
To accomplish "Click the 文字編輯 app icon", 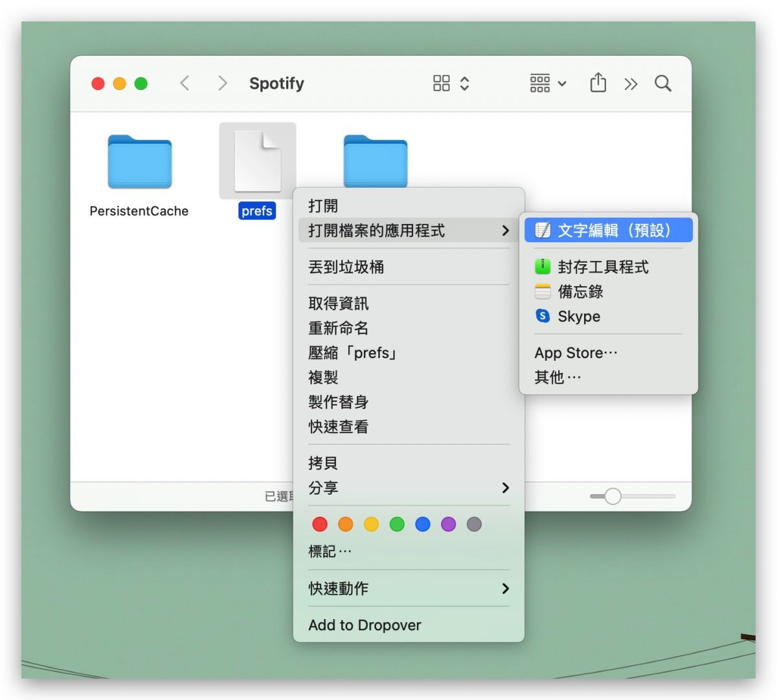I will click(x=543, y=230).
